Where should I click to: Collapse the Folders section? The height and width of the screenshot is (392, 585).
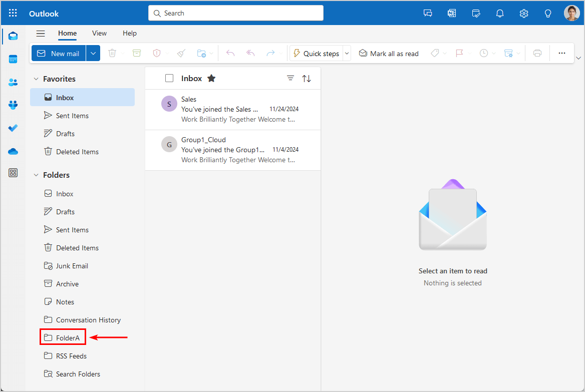[x=36, y=175]
